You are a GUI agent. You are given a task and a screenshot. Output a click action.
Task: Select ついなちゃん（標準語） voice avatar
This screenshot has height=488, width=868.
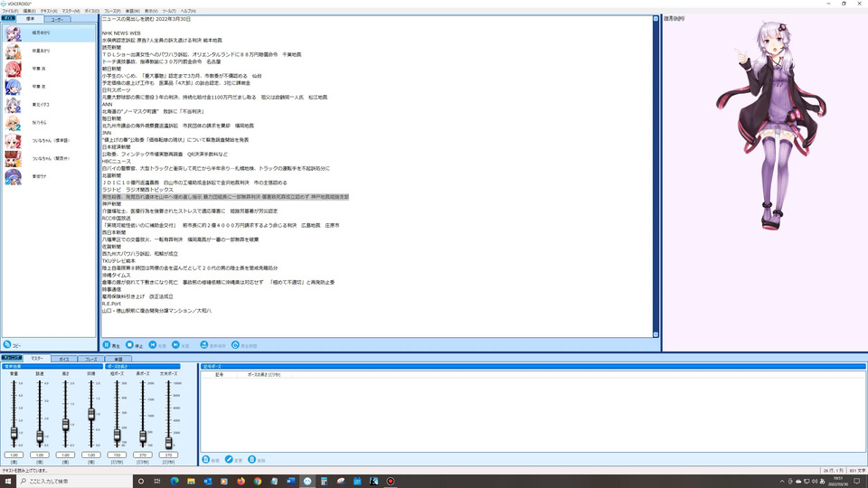[13, 141]
